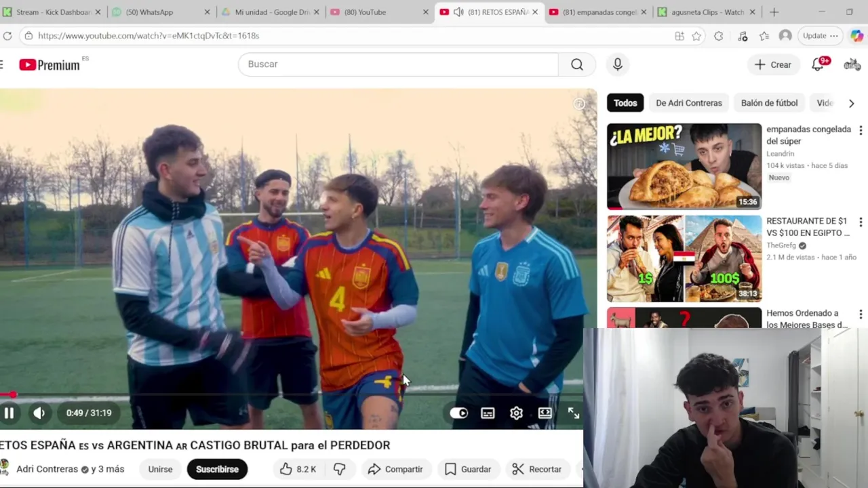Open options for the empanadas congeladas video
The image size is (868, 488).
[861, 130]
